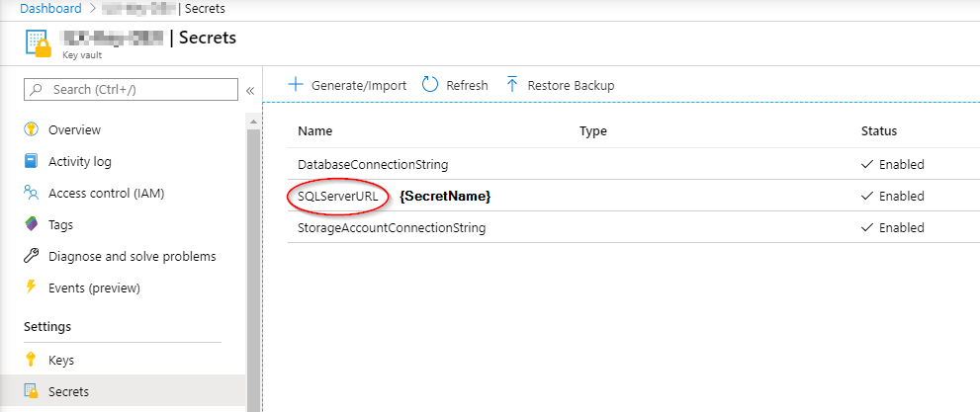Screen dimensions: 980x412
Task: Open the Secrets menu item
Action: [68, 391]
